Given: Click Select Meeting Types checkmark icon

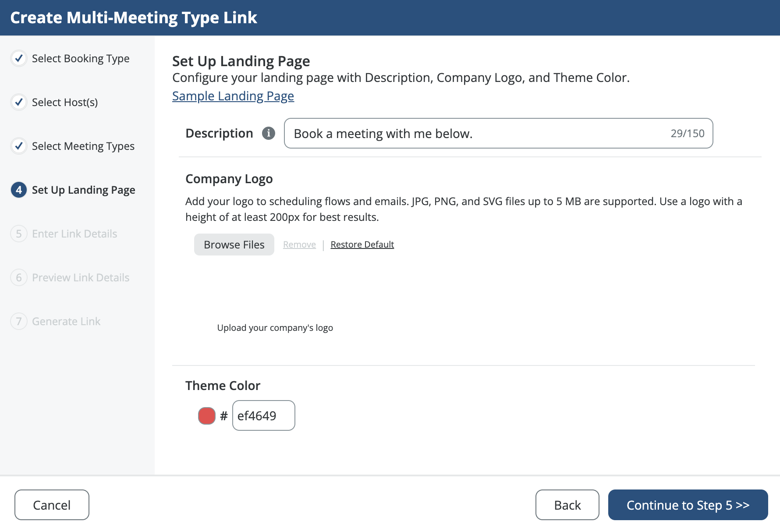Looking at the screenshot, I should [19, 146].
